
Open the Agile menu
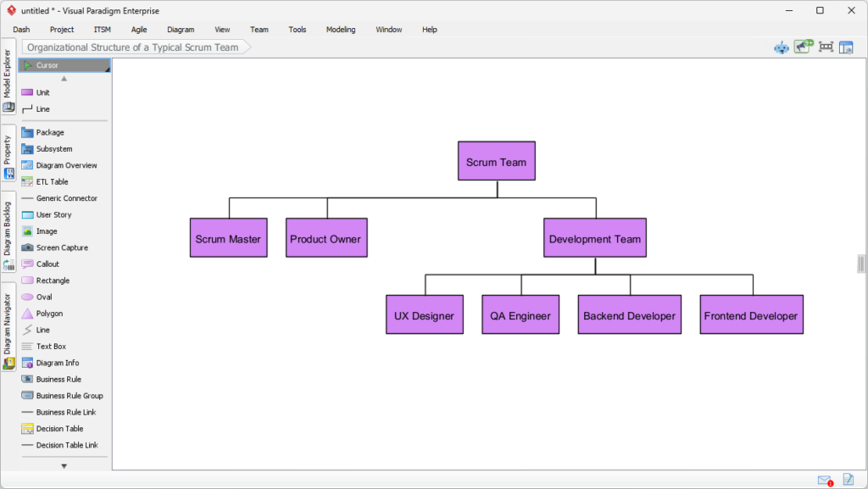(x=139, y=30)
